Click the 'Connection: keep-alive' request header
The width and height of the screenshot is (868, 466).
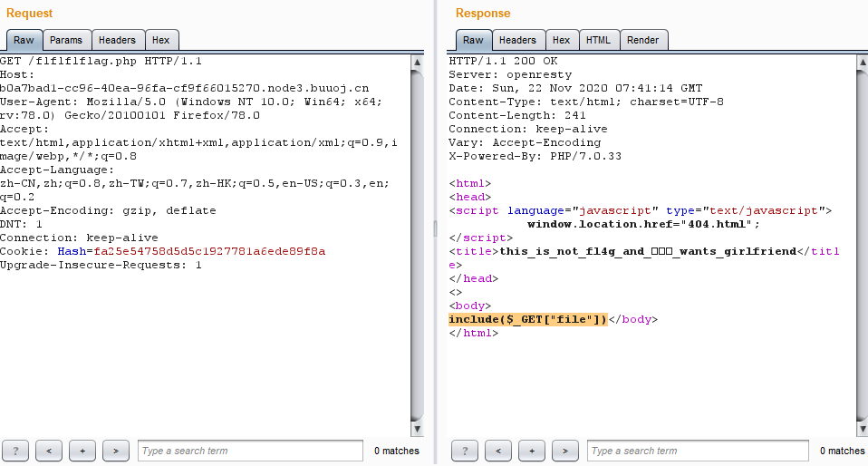coord(79,238)
